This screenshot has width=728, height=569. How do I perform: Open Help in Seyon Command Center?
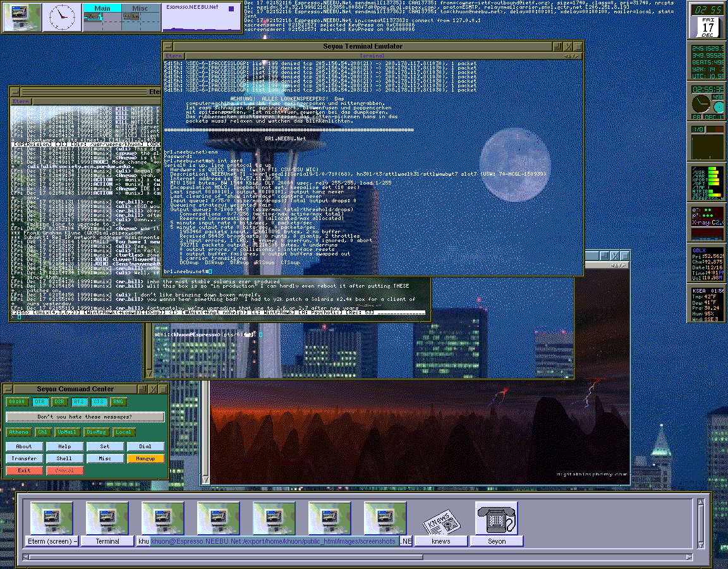(x=64, y=446)
